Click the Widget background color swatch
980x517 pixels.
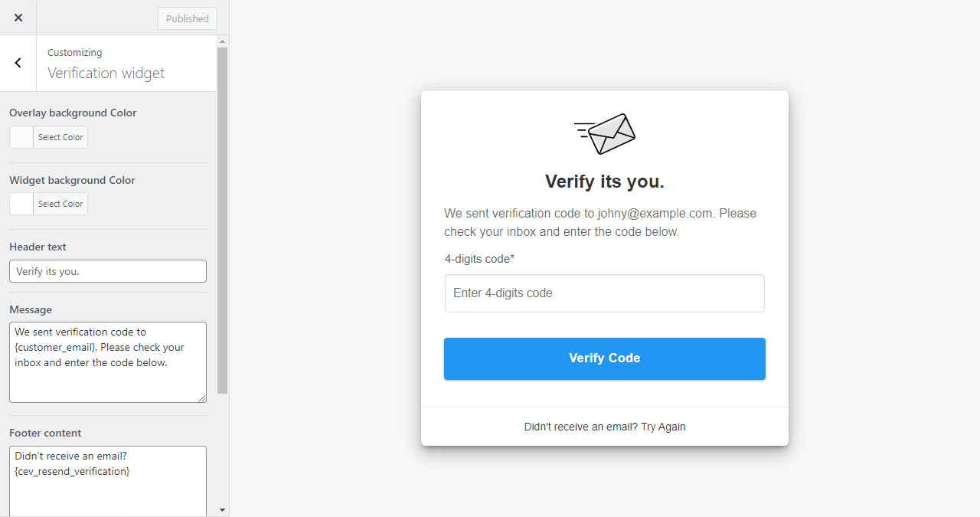point(21,204)
